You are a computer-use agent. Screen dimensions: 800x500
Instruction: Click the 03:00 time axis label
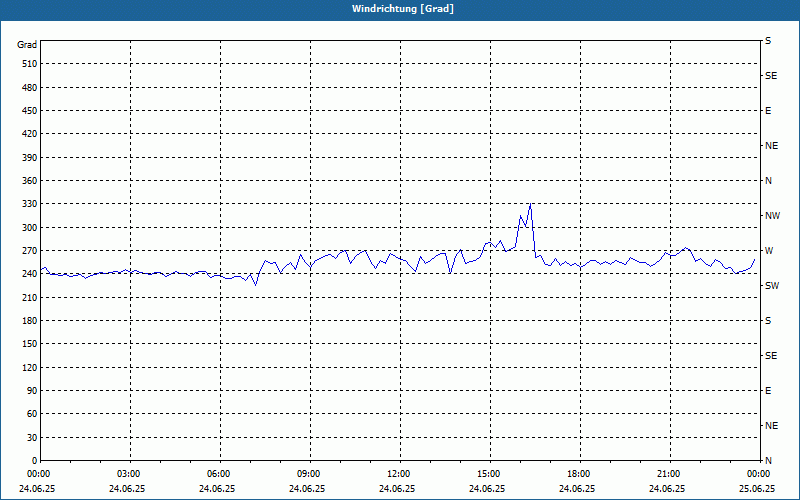click(128, 474)
